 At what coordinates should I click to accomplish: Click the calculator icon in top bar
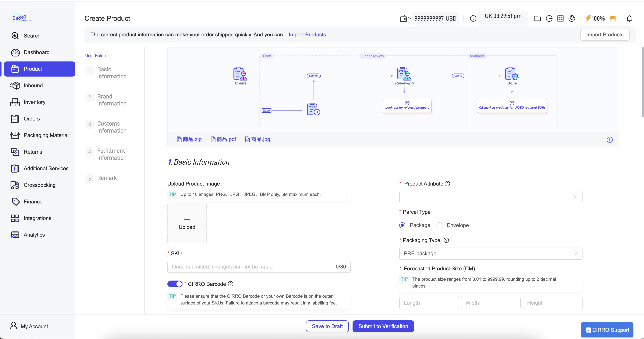[x=560, y=18]
